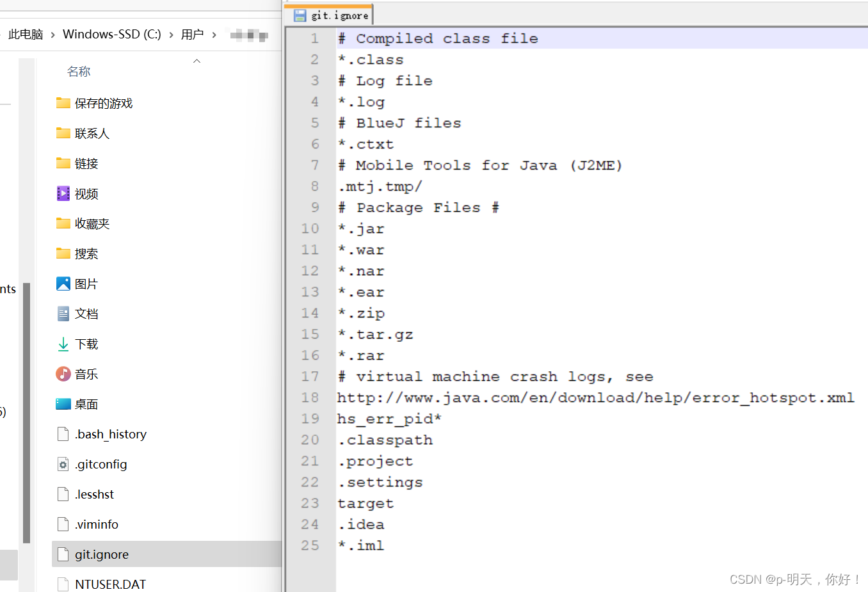
Task: Place cursor on '# Package Files #' line
Action: (419, 207)
